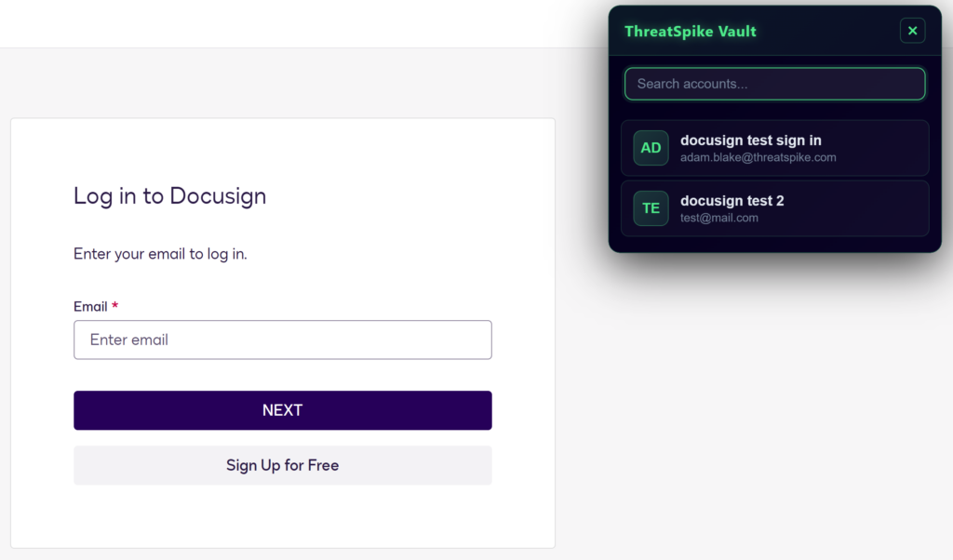Click the Log in to Docusign heading
953x560 pixels.
(169, 196)
